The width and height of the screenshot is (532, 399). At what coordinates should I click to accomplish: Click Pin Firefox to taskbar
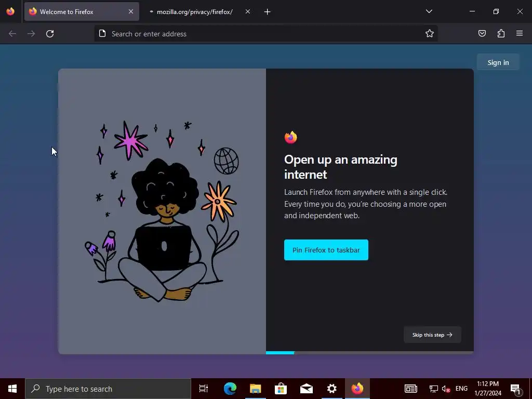click(x=326, y=250)
